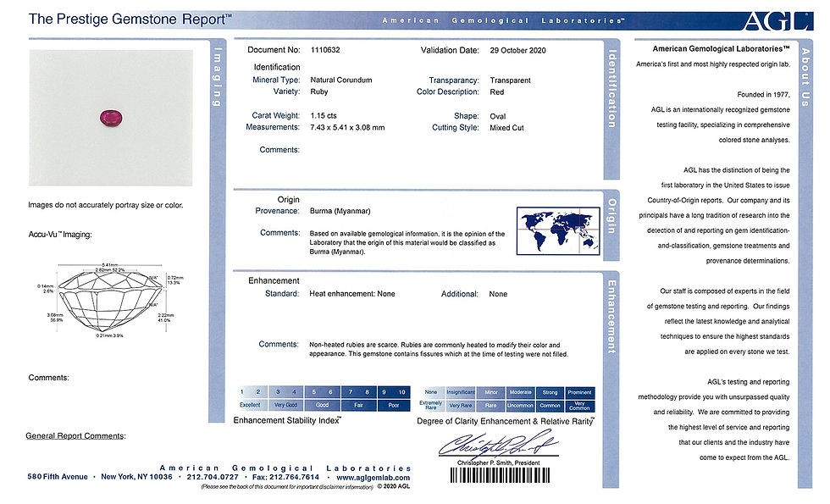Open the www.aglgemlab.com website link
830x504 pixels.
(373, 477)
